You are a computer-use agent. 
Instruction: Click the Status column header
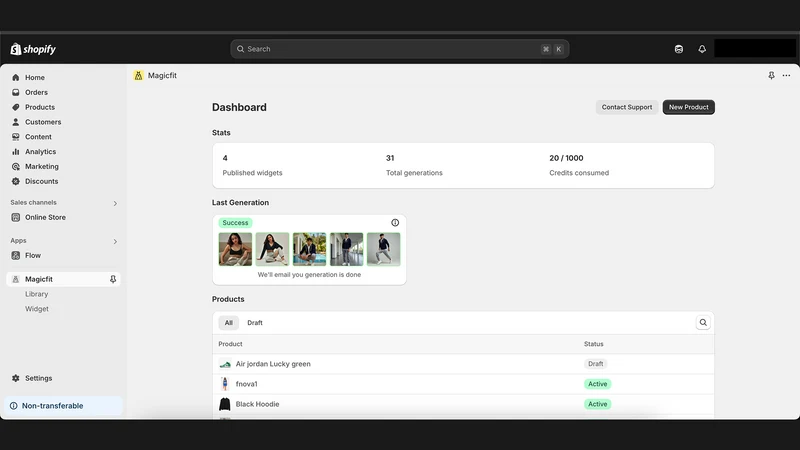point(593,344)
